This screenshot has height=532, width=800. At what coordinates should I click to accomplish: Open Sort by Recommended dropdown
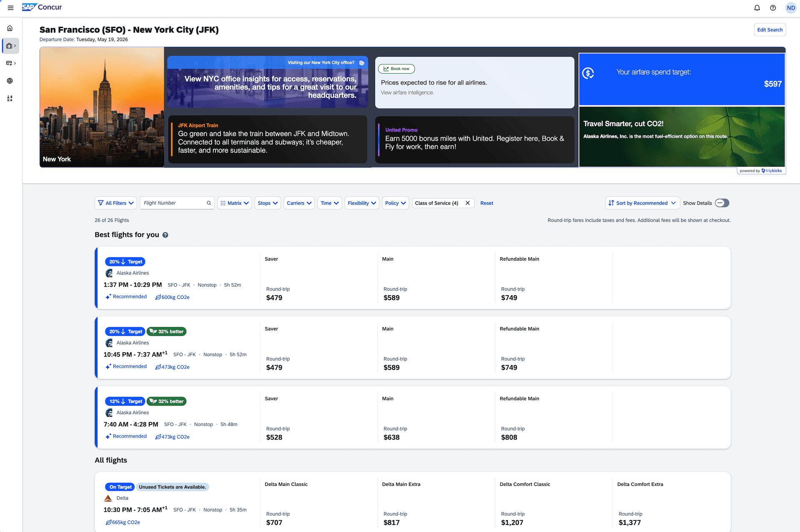[x=642, y=203]
